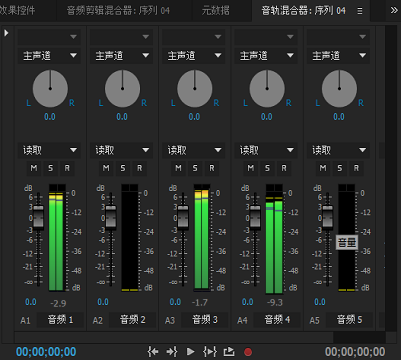Click horizontal scrollbar under mixer tracks
This screenshot has width=401, height=360.
174,337
